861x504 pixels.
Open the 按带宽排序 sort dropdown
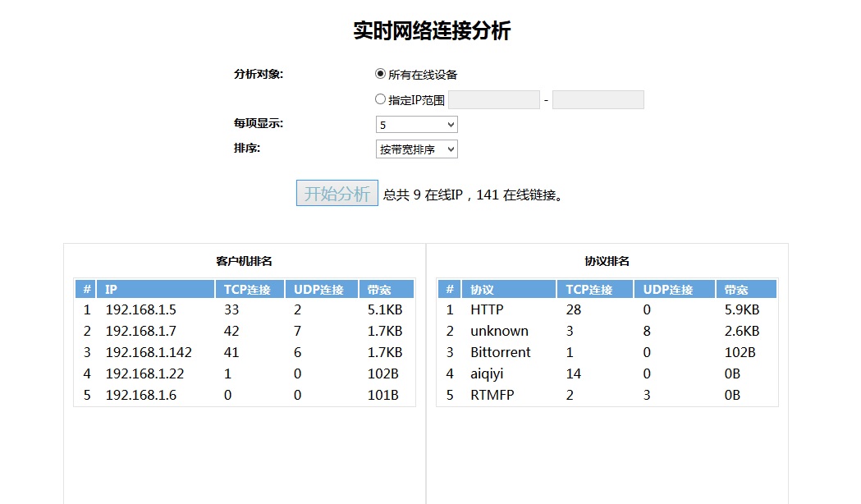(x=416, y=149)
